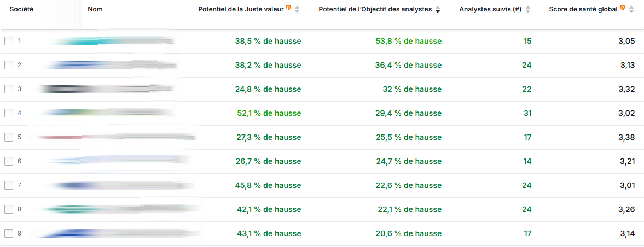Click the orange badge beside Score de santé global
This screenshot has width=644, height=247.
pyautogui.click(x=623, y=8)
